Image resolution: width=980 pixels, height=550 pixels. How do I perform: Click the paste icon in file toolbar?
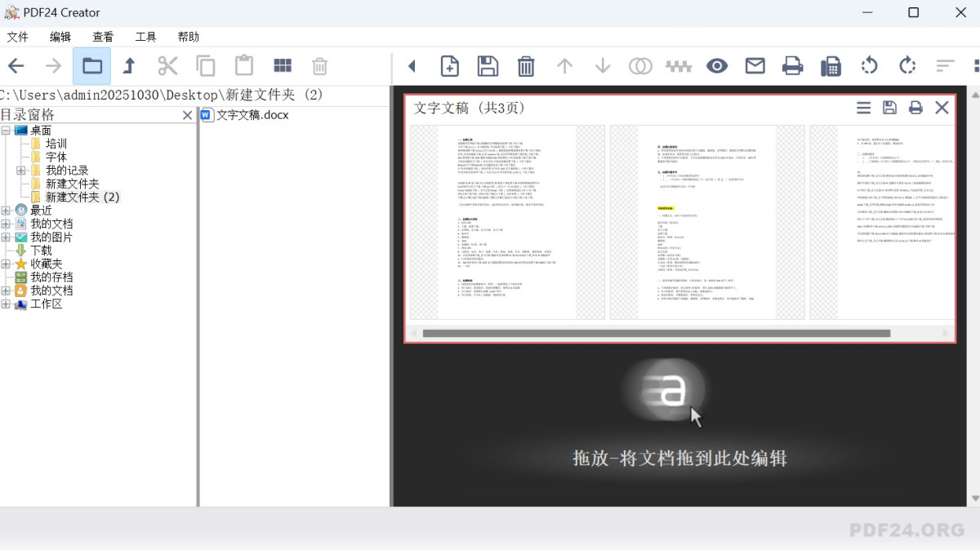[x=243, y=65]
